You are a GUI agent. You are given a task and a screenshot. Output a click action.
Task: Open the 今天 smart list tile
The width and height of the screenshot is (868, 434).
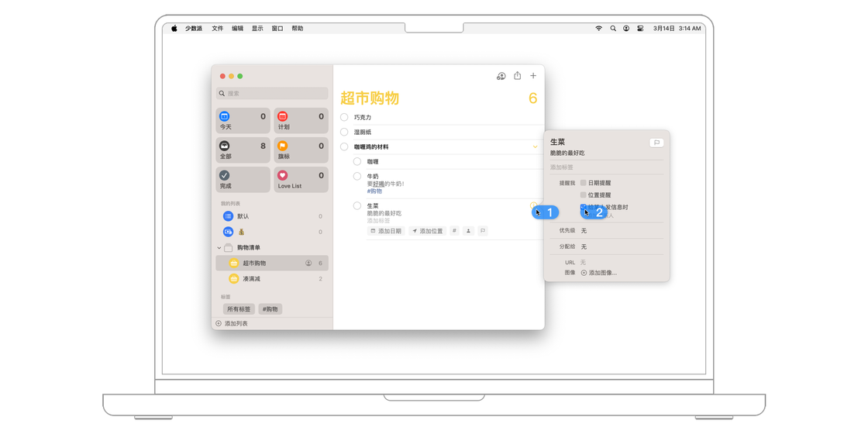(x=243, y=121)
